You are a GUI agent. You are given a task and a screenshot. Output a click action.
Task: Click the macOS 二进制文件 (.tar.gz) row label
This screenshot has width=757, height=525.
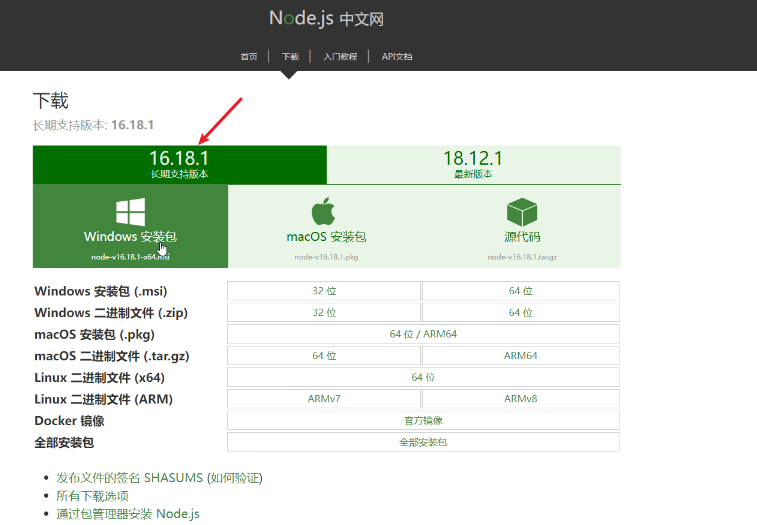(112, 356)
